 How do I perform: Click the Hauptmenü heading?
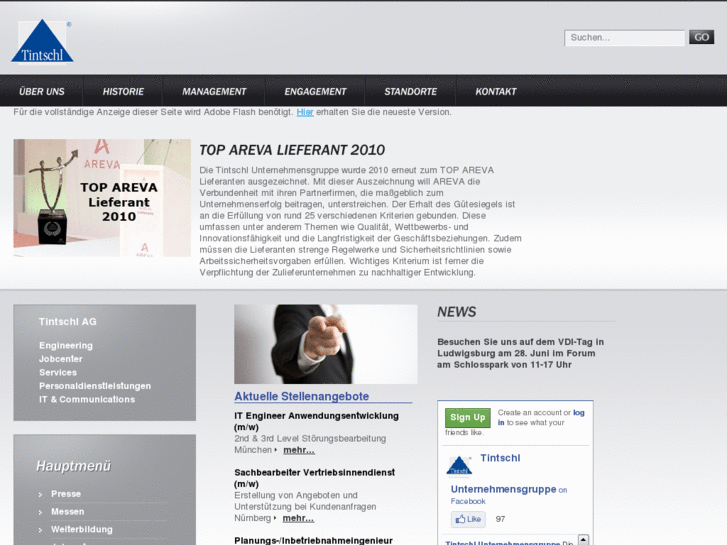[74, 466]
